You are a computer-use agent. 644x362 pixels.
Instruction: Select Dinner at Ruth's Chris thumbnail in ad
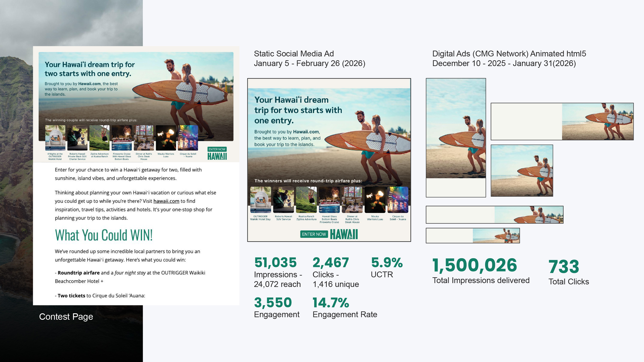pyautogui.click(x=352, y=200)
